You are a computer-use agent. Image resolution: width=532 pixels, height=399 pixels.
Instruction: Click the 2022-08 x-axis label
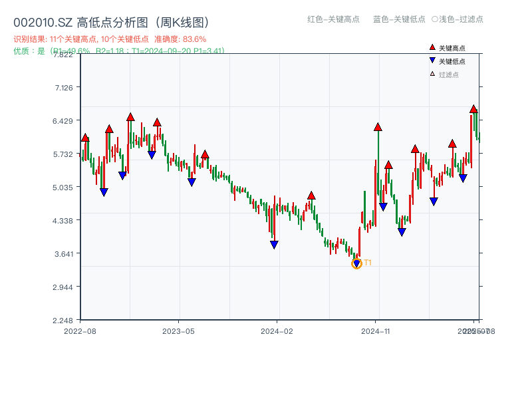pos(80,331)
